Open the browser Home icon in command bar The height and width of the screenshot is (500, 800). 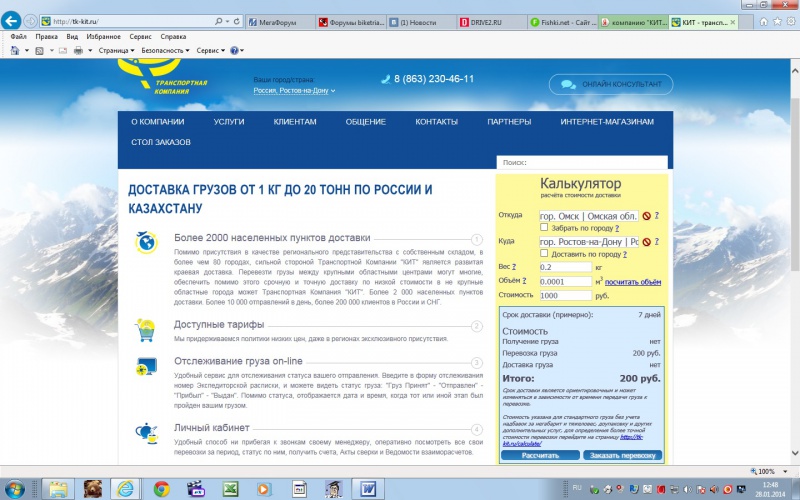pos(15,51)
